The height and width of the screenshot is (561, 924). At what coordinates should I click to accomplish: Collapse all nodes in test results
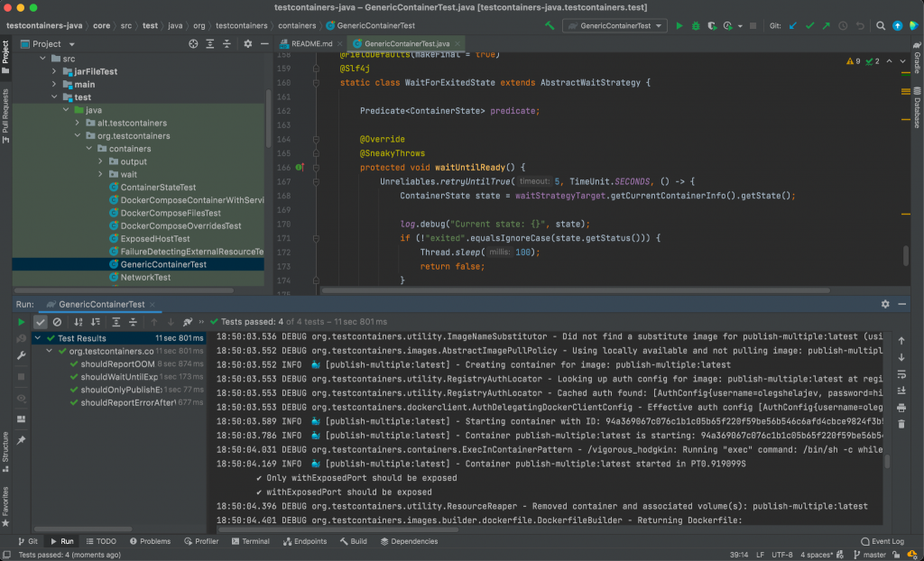[x=133, y=322]
